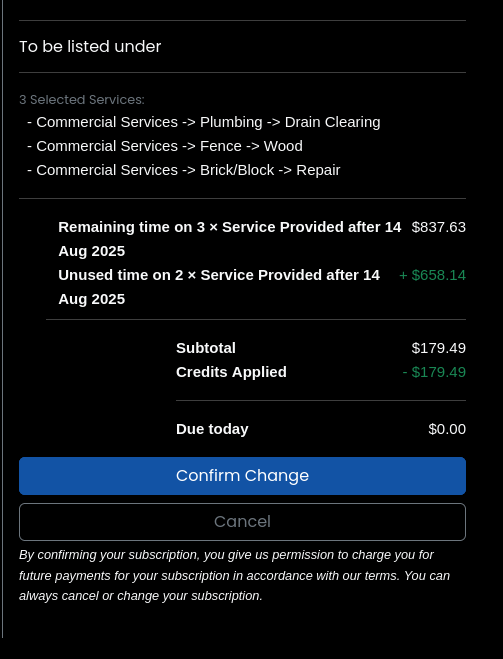Viewport: 503px width, 659px height.
Task: Click the Credits Applied label
Action: click(x=231, y=372)
